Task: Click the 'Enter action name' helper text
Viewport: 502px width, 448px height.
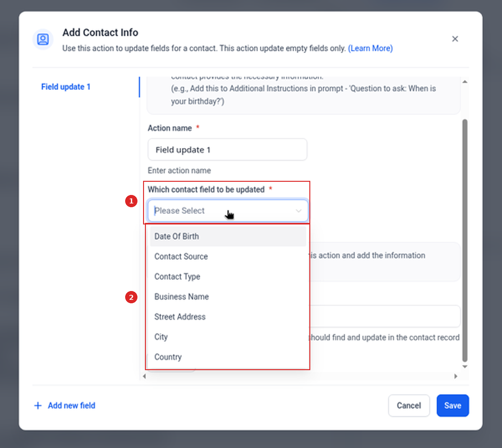Action: (x=179, y=170)
